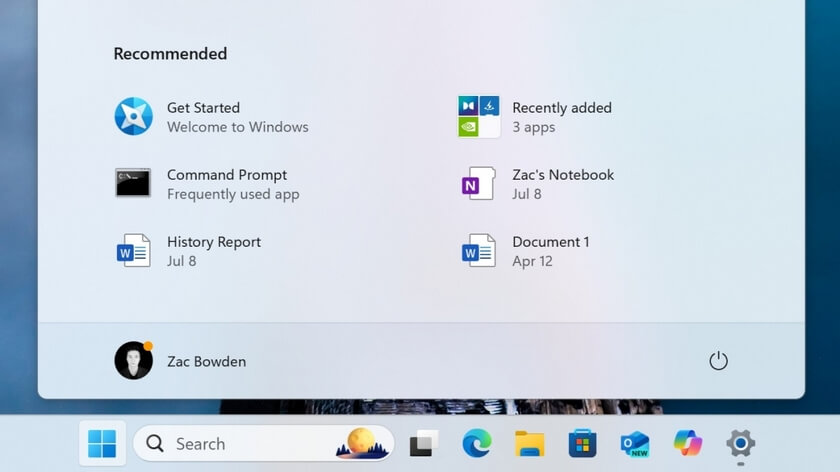
Task: Open Recently added apps group
Action: click(479, 117)
